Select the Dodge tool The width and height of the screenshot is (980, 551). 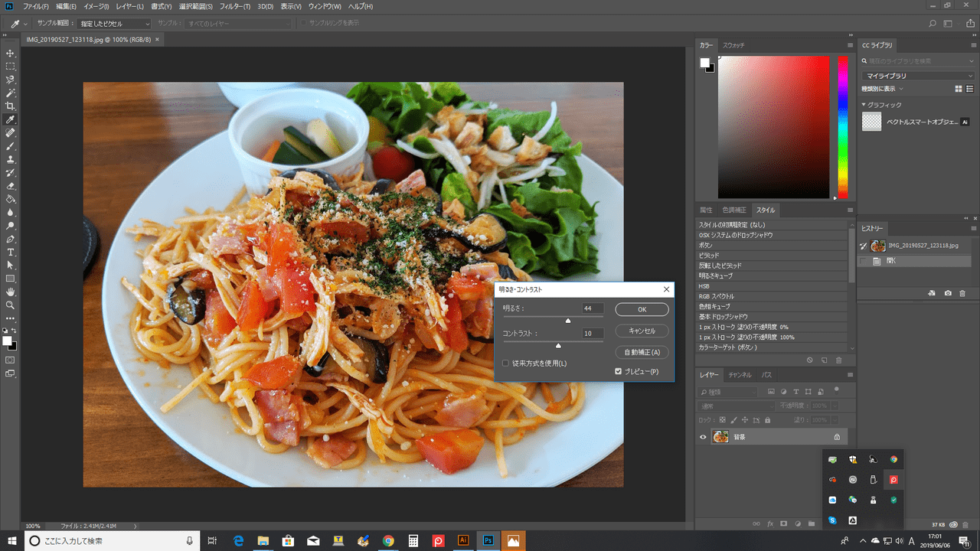pos(11,226)
